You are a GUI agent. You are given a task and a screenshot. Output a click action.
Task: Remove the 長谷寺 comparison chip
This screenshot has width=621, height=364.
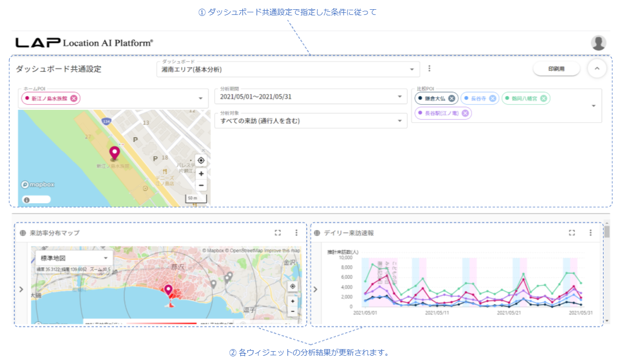[x=493, y=99]
